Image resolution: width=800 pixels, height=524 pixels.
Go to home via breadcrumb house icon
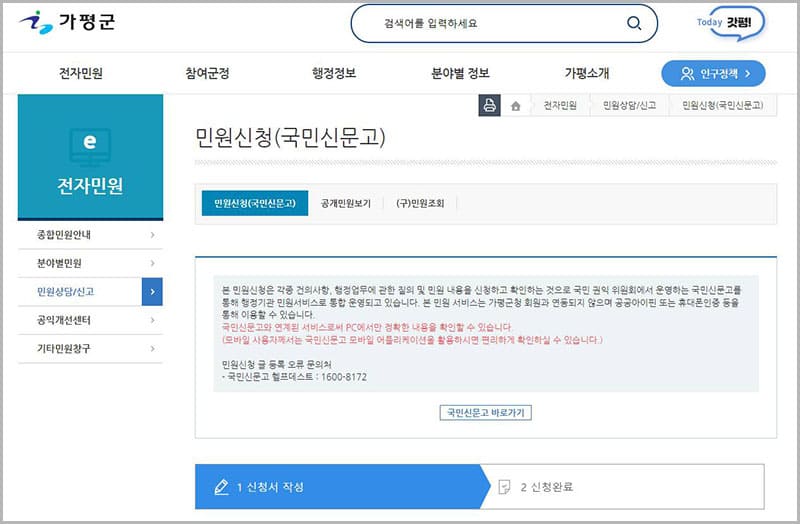click(x=516, y=105)
